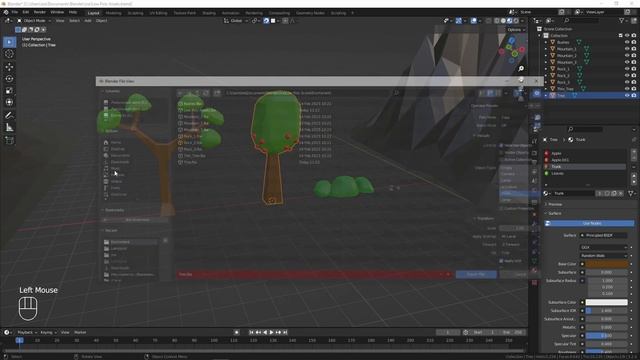
Task: Toggle the snap magnet in viewport header
Action: point(266,20)
